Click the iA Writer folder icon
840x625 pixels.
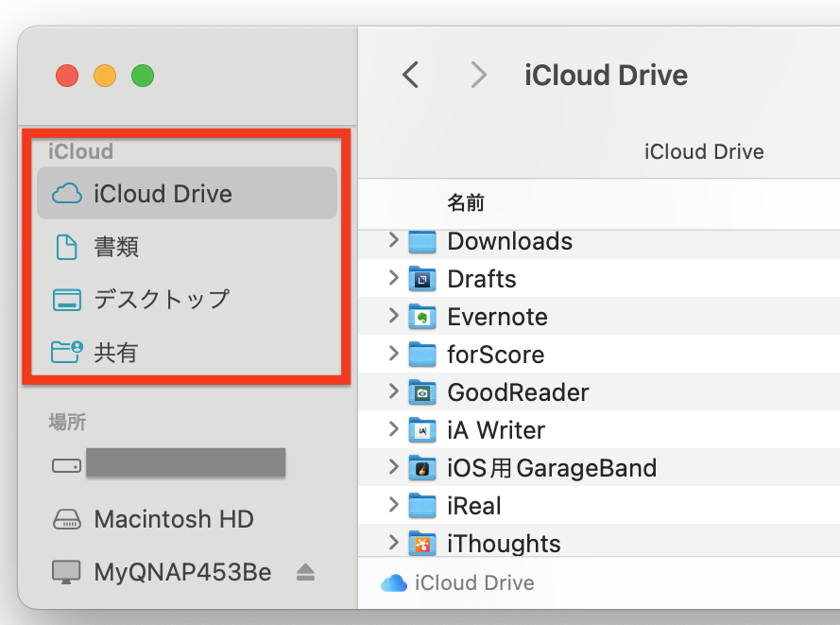(422, 430)
